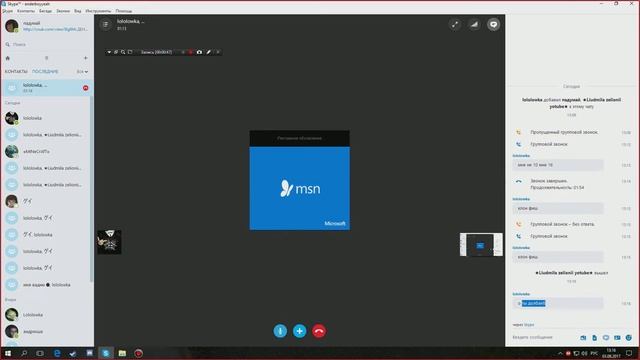Toggle the participants list icon in the call header

(x=106, y=24)
